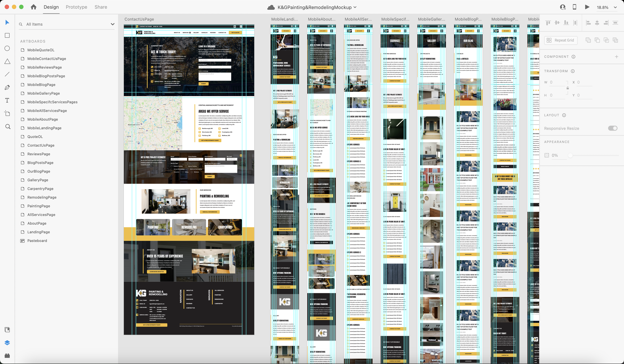The image size is (624, 364).
Task: Click the Repeat Grid button
Action: click(x=561, y=40)
